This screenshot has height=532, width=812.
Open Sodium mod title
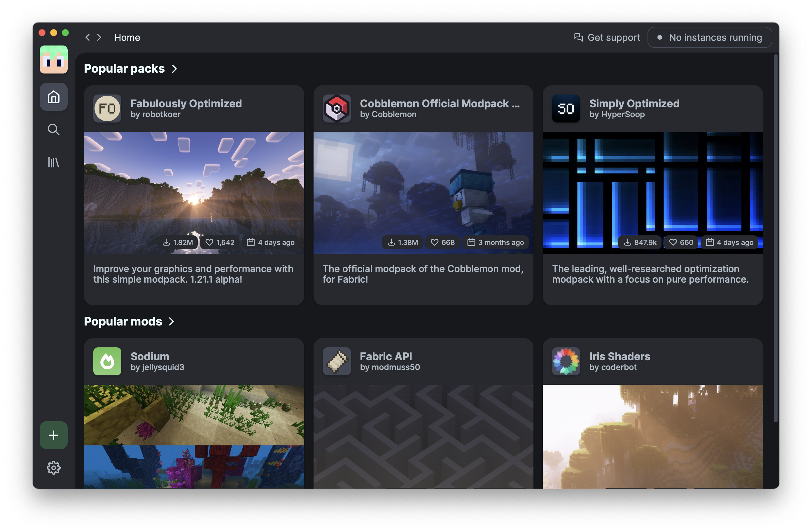click(x=150, y=356)
